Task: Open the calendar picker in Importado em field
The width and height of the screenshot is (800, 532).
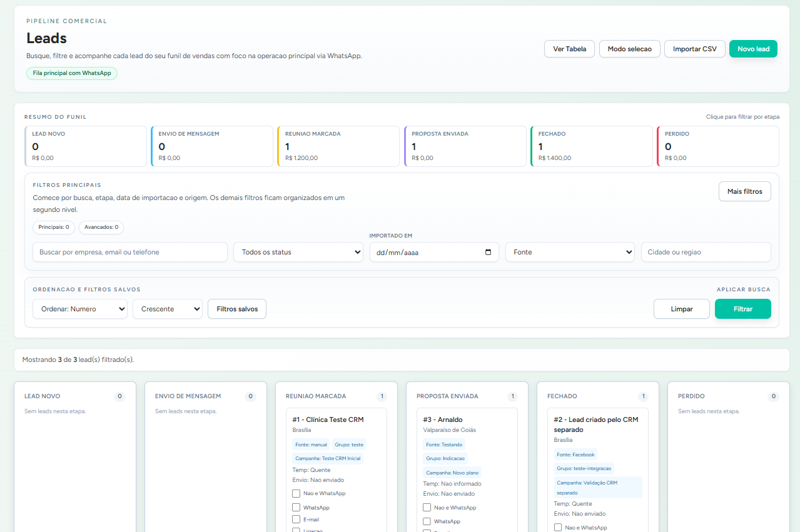Action: point(489,253)
